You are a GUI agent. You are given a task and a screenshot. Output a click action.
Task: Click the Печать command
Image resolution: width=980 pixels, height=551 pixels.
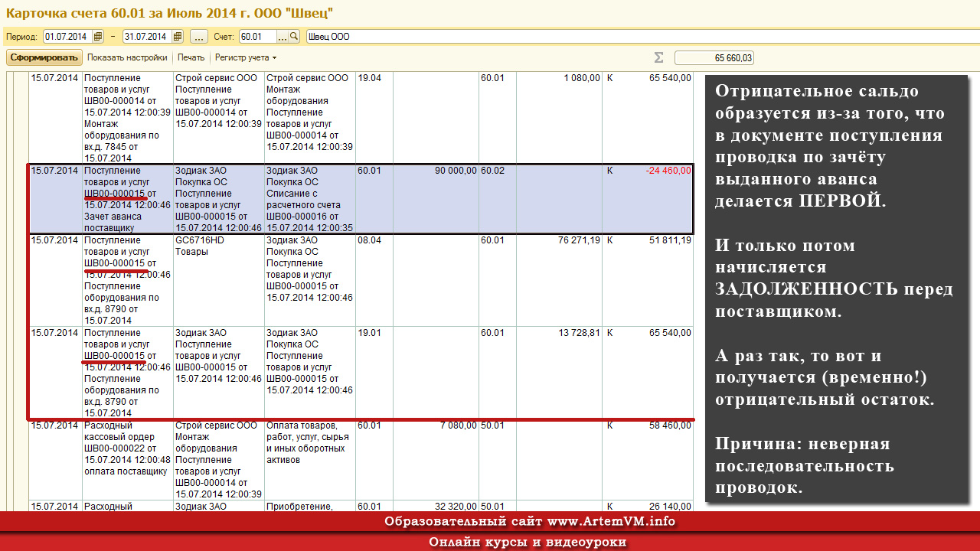pyautogui.click(x=191, y=57)
